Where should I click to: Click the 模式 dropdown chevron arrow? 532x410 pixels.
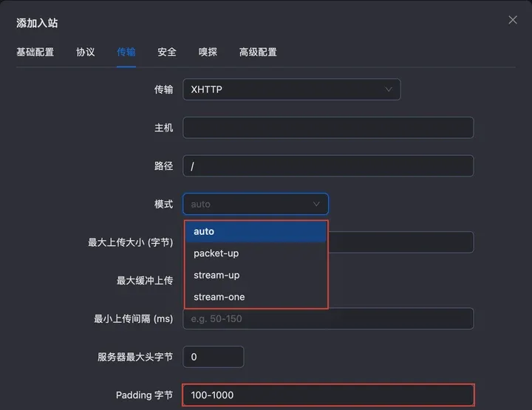[316, 204]
